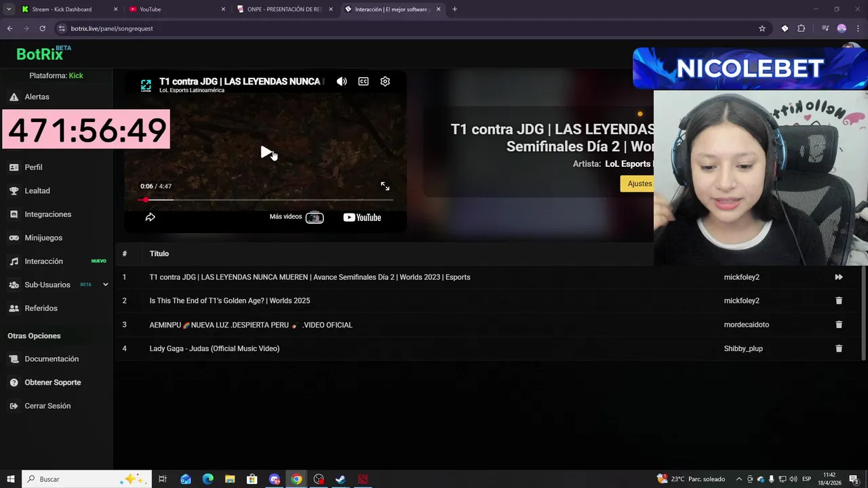Enter fullscreen on the video player

(385, 186)
